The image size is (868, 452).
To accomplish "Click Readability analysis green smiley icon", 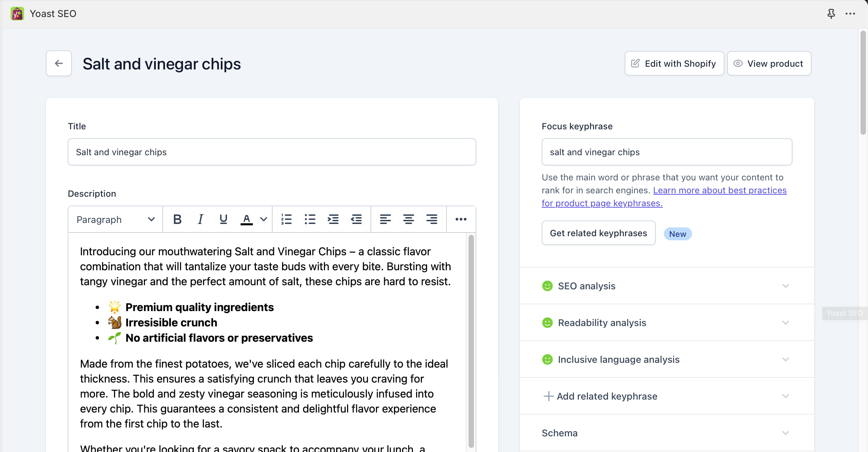I will 547,323.
